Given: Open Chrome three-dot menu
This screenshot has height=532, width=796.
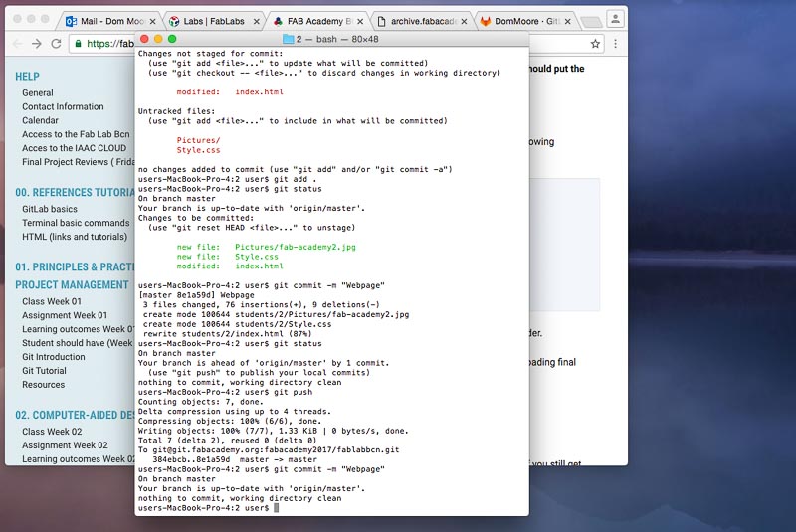Looking at the screenshot, I should click(615, 44).
